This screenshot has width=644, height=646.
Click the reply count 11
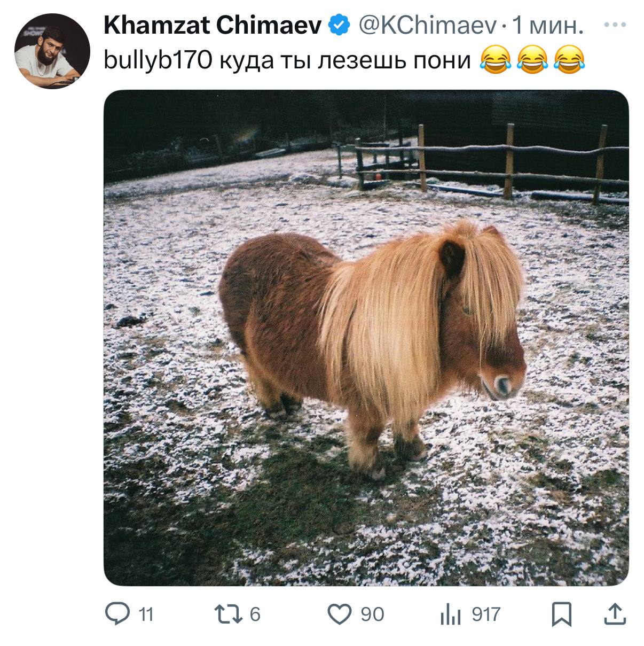point(146,614)
